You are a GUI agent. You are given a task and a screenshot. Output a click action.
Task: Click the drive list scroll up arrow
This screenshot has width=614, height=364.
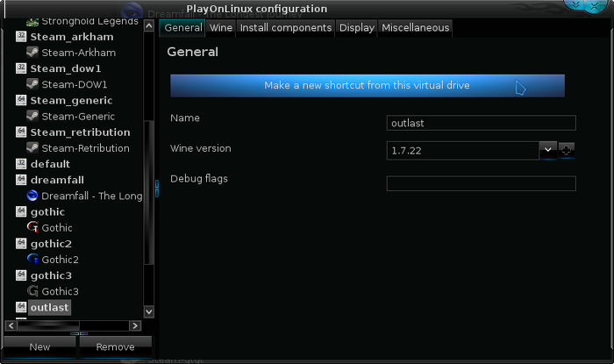click(149, 25)
